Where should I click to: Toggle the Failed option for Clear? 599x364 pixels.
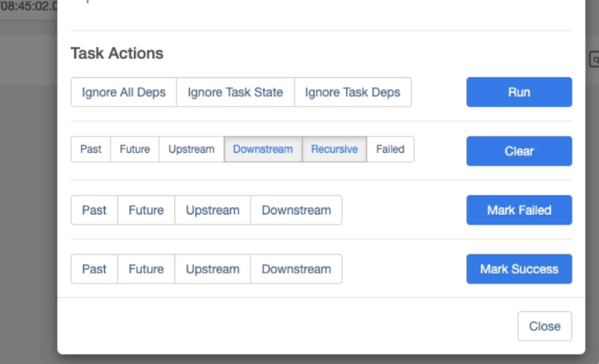[x=390, y=149]
